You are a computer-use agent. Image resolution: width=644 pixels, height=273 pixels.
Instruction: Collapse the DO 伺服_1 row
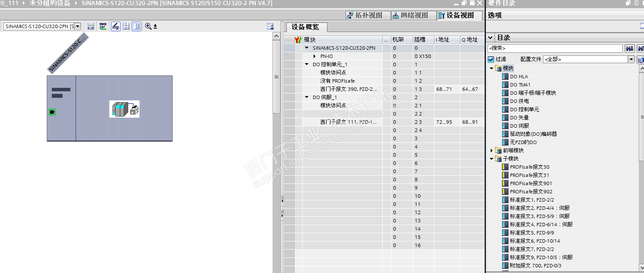click(307, 97)
